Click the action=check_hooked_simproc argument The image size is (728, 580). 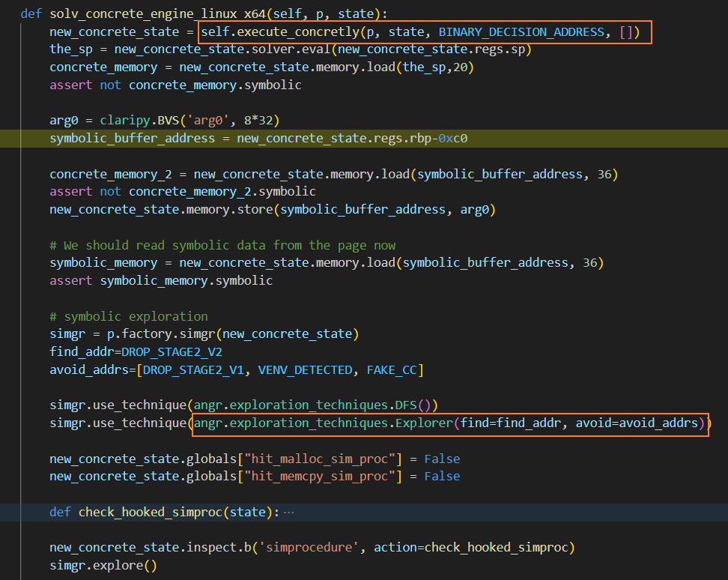click(471, 548)
